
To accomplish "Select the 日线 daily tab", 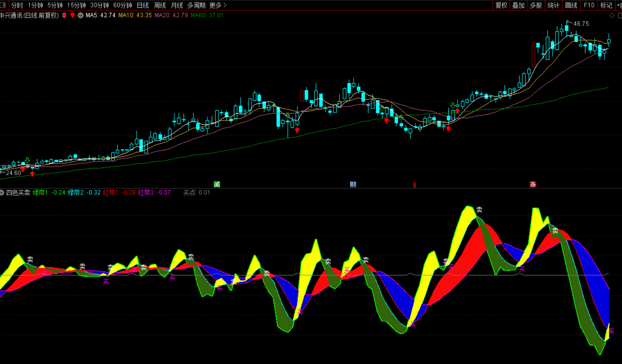I will [x=143, y=5].
